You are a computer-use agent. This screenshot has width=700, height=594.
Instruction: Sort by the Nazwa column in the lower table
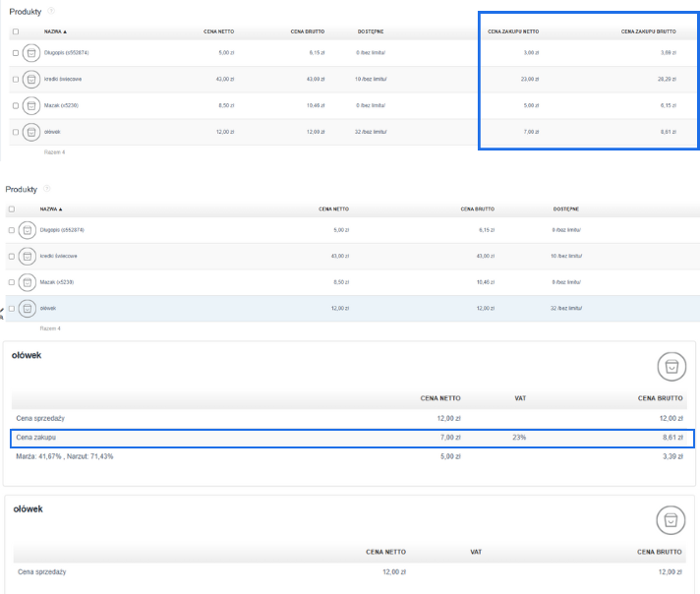click(50, 209)
